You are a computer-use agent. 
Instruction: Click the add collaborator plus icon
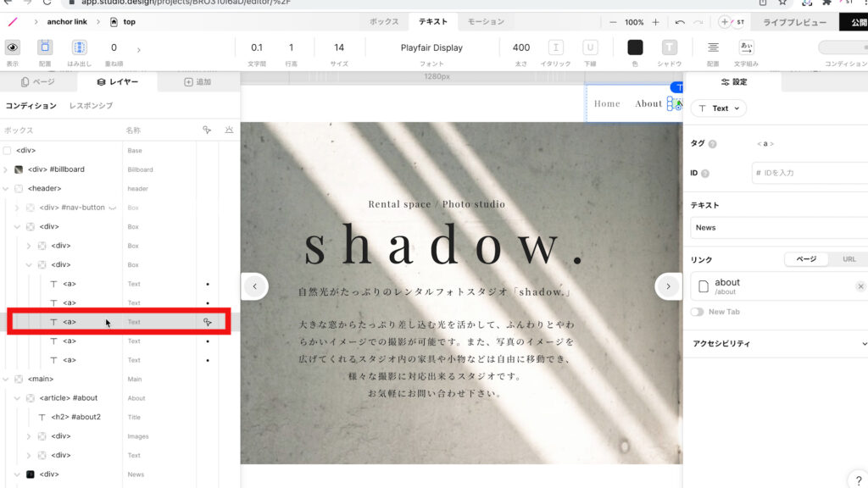(x=724, y=22)
